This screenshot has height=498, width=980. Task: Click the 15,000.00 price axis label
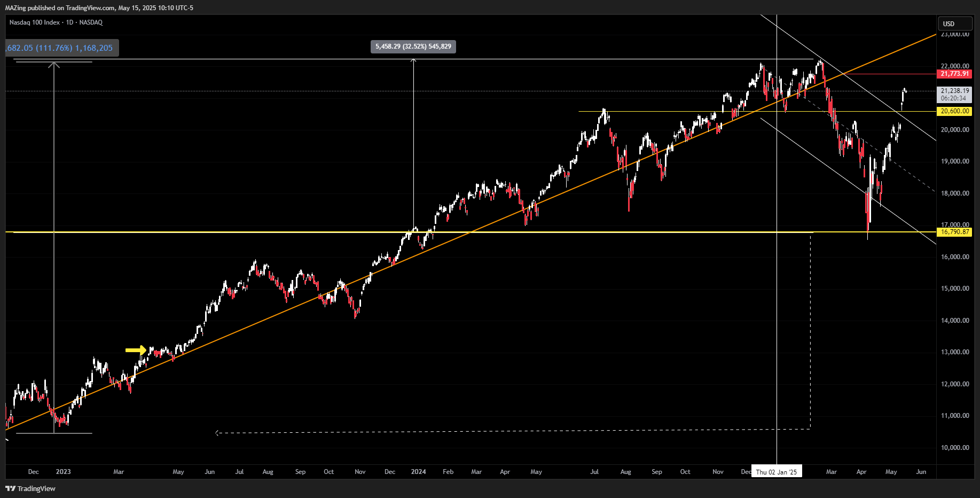955,289
